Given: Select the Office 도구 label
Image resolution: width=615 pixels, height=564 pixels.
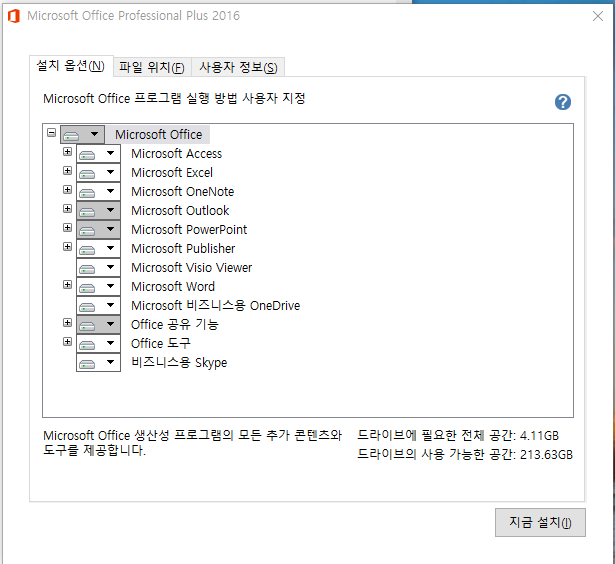Looking at the screenshot, I should 160,344.
